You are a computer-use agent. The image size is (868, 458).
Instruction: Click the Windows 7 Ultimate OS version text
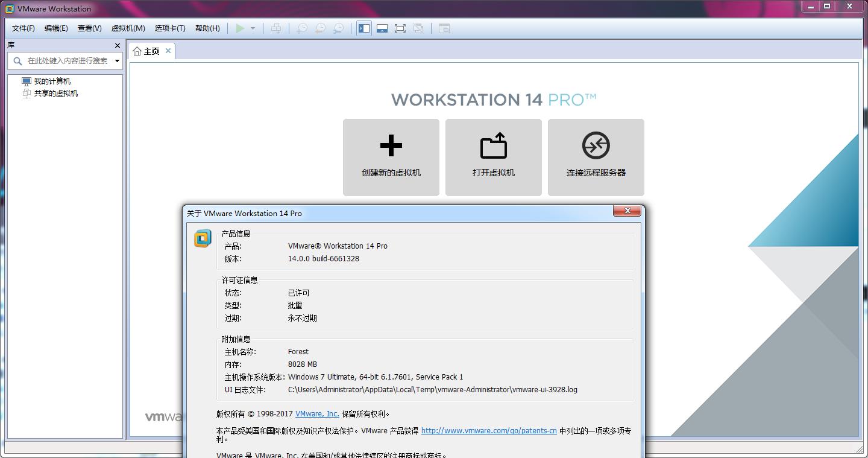(376, 377)
